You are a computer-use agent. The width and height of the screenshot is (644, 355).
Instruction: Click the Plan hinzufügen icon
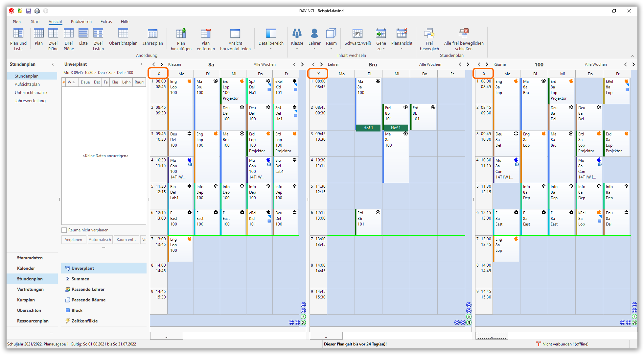(181, 34)
